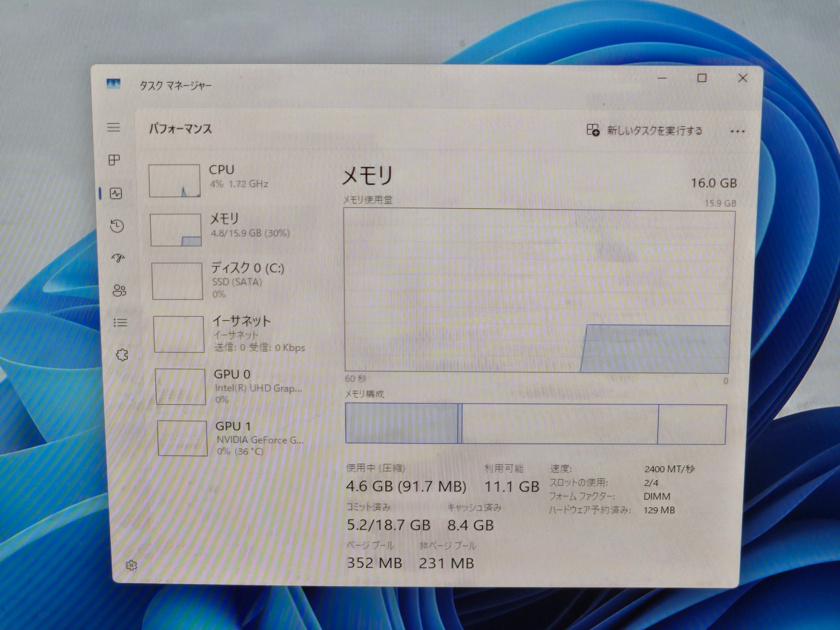The image size is (840, 630).
Task: Open the Users page icon
Action: pyautogui.click(x=119, y=290)
